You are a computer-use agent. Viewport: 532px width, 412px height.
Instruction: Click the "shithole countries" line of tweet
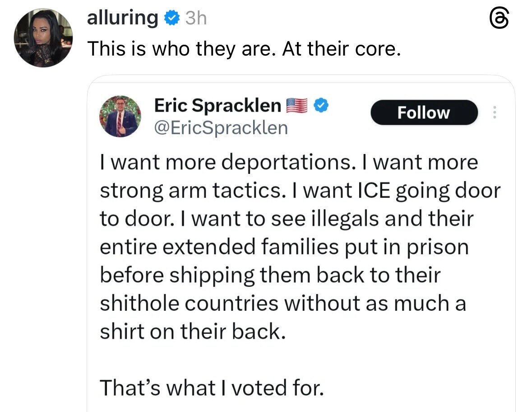coord(282,303)
